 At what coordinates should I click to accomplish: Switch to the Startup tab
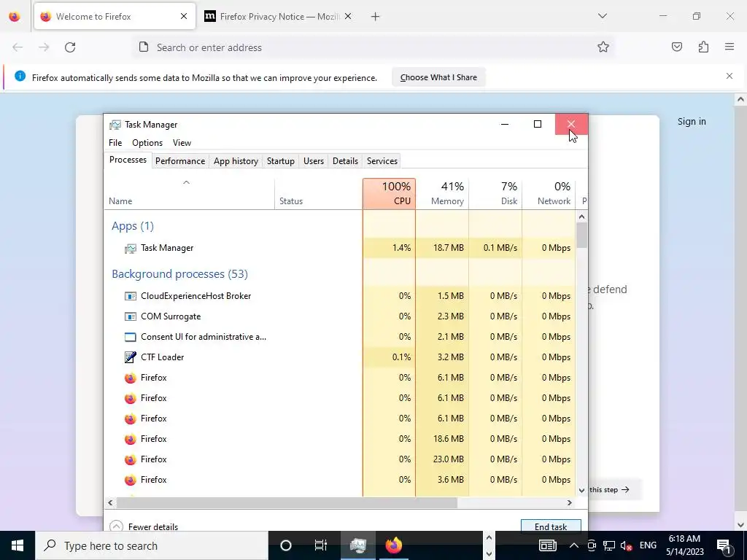click(281, 161)
